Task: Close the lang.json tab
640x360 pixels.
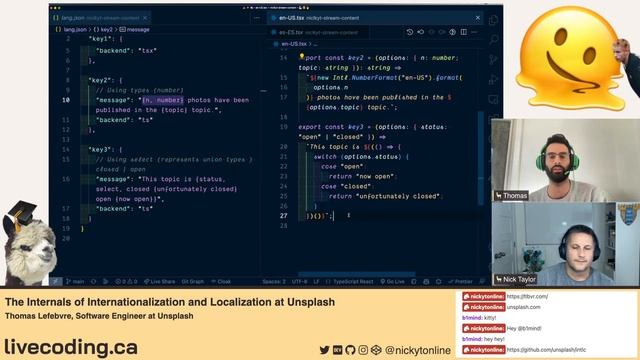Action: pos(145,18)
